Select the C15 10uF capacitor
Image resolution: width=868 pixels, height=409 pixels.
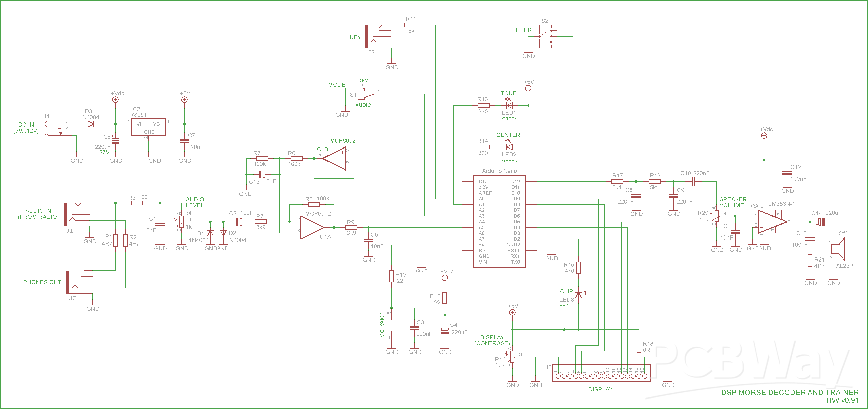click(x=262, y=174)
